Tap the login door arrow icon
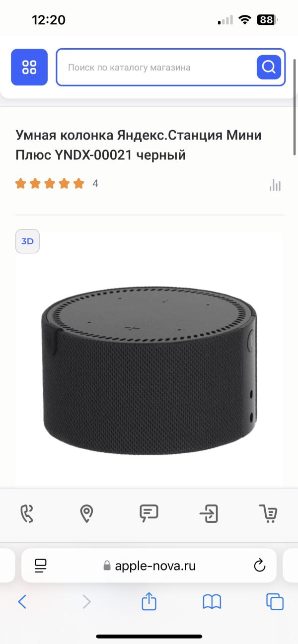Screen dimensions: 298x644 click(x=209, y=513)
